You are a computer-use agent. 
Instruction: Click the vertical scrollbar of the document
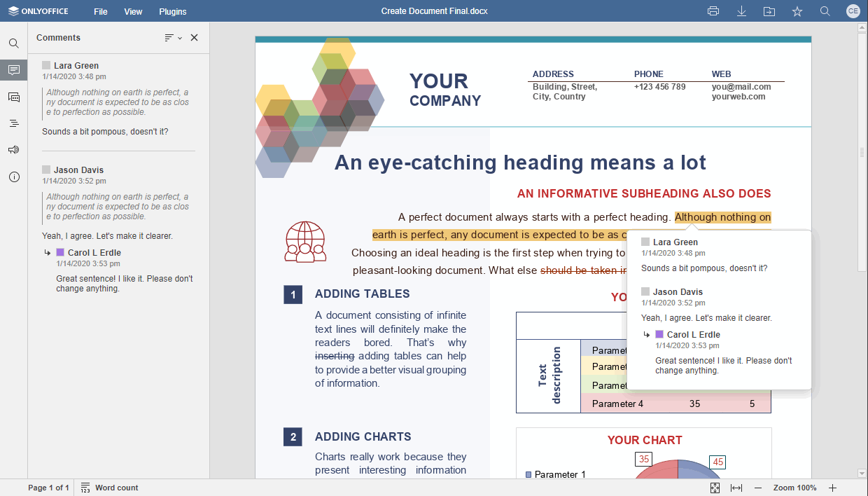coord(862,152)
